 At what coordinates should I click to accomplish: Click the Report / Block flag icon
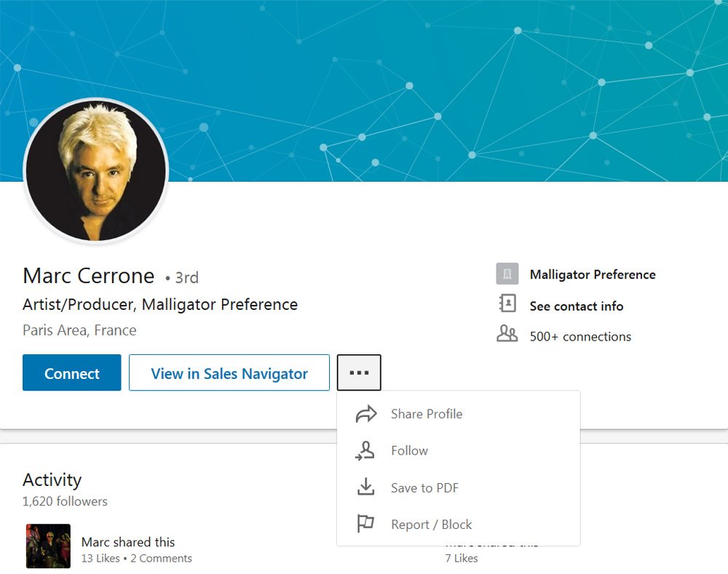click(365, 524)
